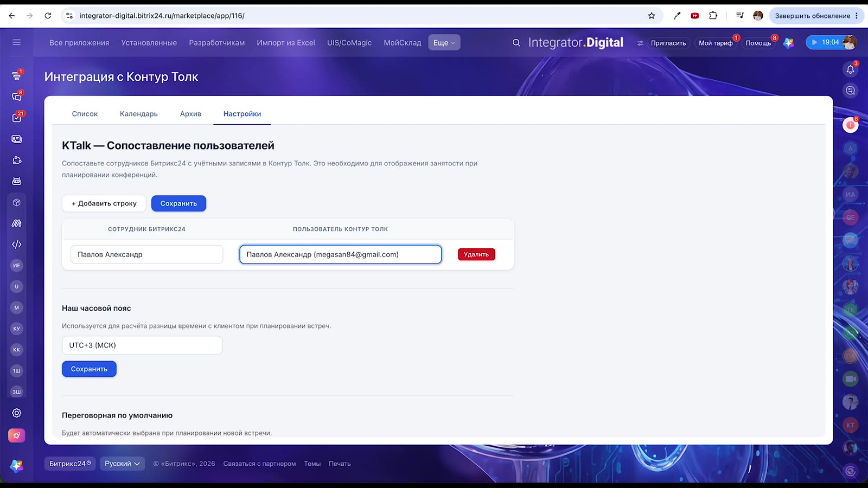Open the ИЕ sidebar shortcut
868x488 pixels.
tap(17, 265)
